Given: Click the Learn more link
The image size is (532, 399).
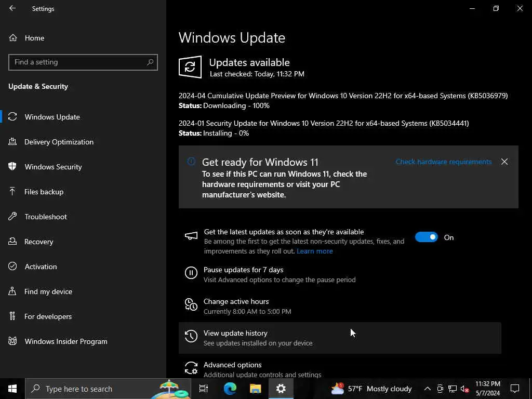Looking at the screenshot, I should [x=314, y=251].
